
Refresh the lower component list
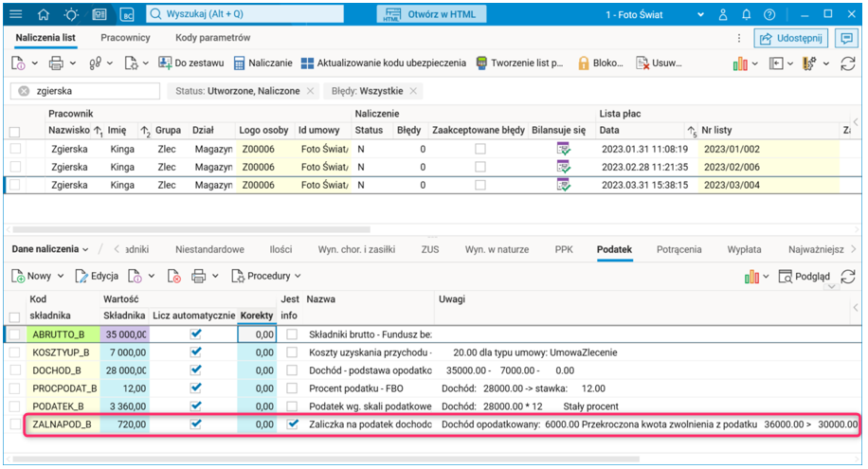click(x=848, y=277)
